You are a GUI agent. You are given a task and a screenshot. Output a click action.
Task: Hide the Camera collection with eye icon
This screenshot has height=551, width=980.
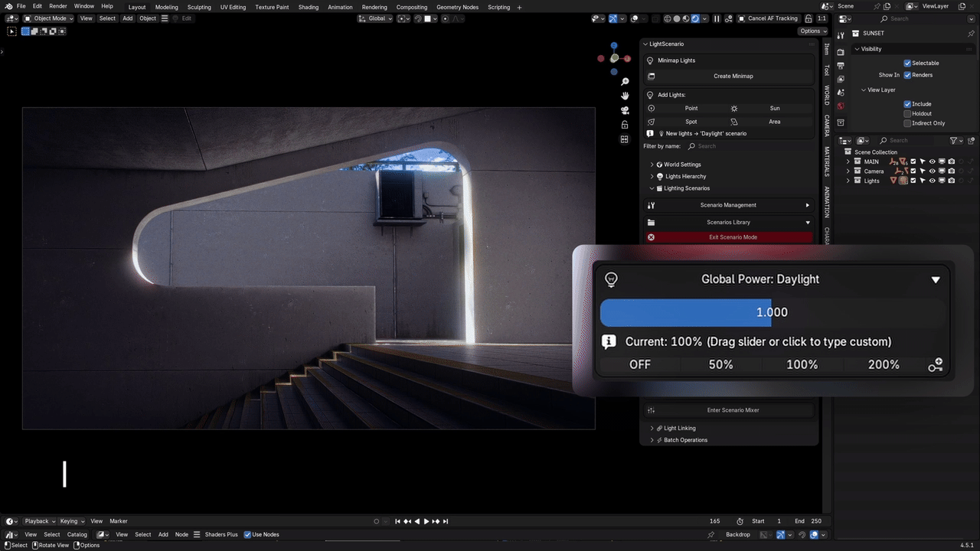[x=932, y=171]
